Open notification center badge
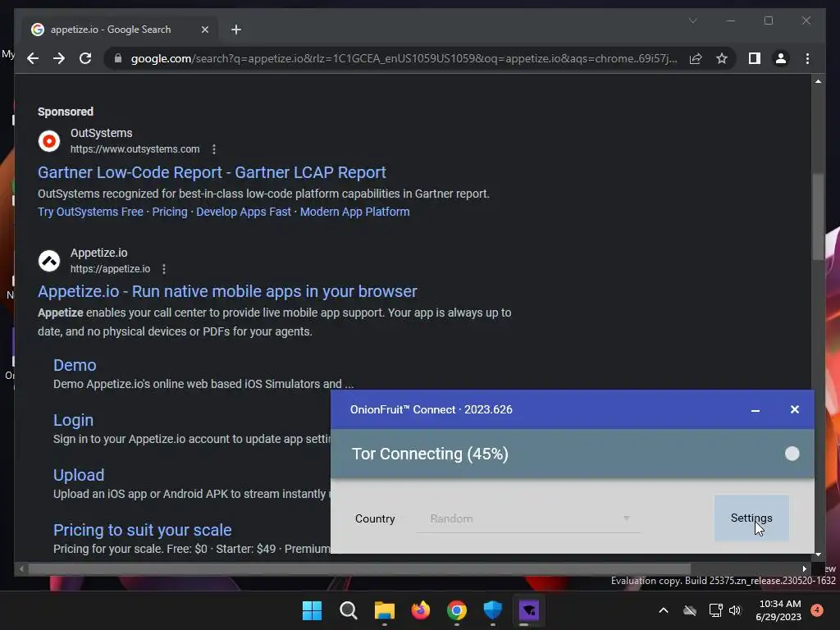The width and height of the screenshot is (840, 630). click(x=817, y=610)
